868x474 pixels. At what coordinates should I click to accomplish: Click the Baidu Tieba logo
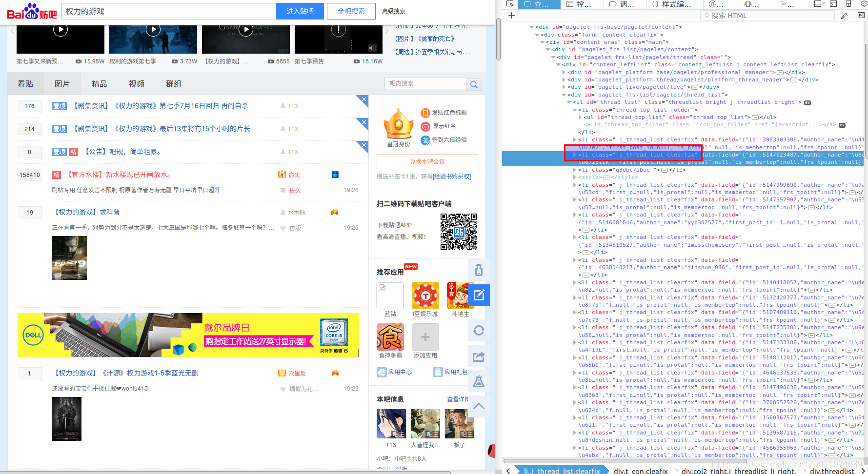coord(32,11)
